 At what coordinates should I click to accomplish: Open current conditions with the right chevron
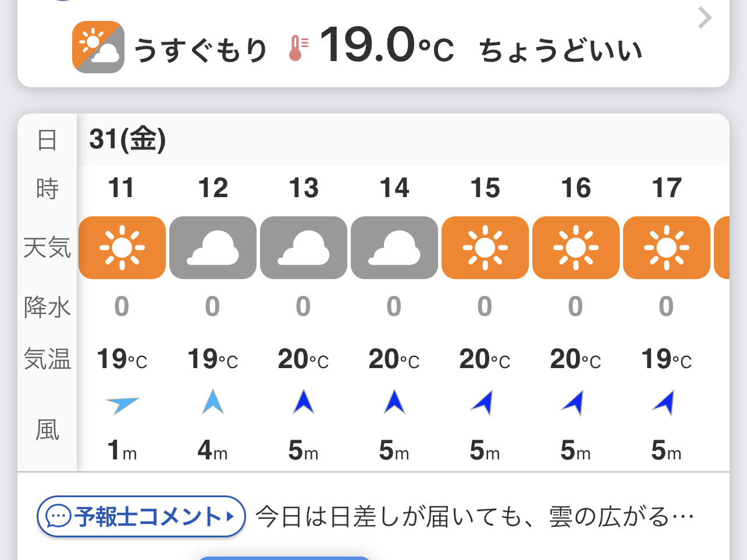point(705,18)
